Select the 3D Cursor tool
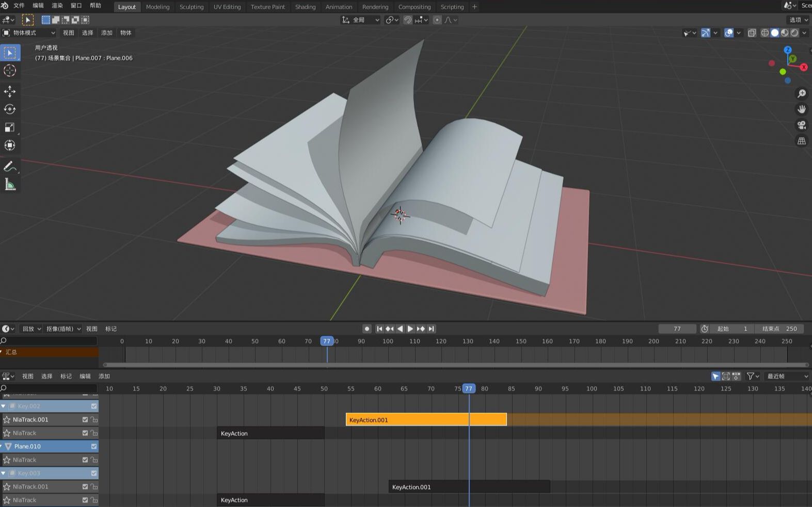 pyautogui.click(x=10, y=71)
